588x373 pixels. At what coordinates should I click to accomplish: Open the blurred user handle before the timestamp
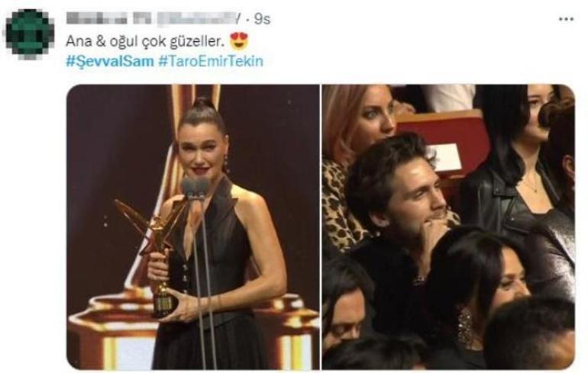coord(199,18)
